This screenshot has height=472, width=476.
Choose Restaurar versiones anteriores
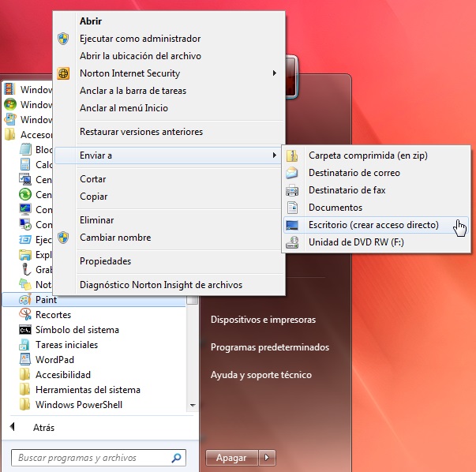tap(169, 132)
